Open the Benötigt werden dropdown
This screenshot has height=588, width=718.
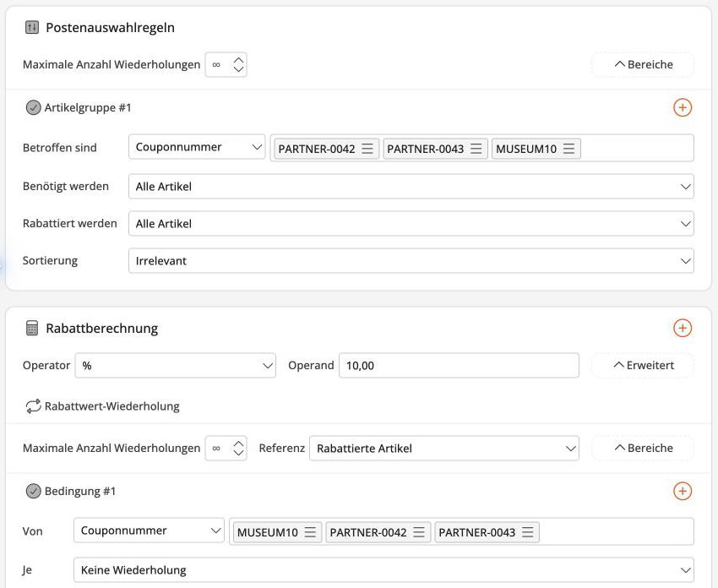(411, 187)
